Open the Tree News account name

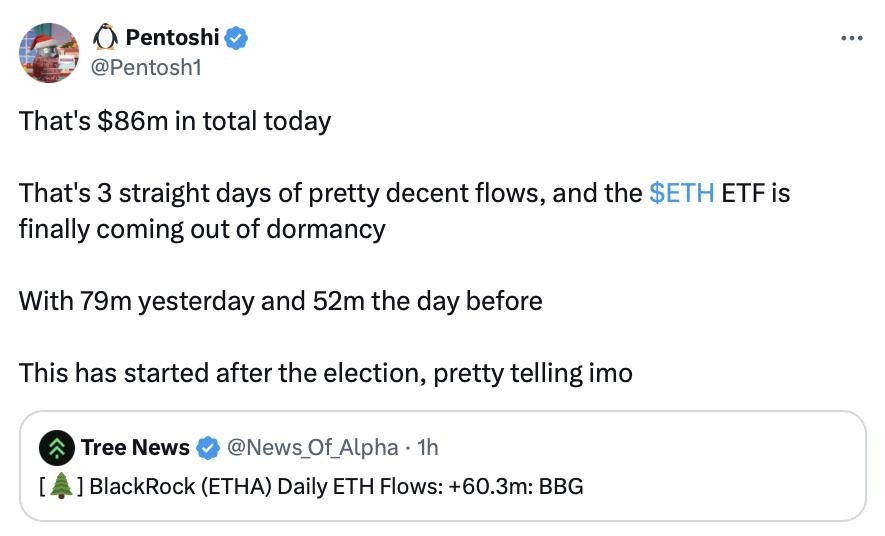click(135, 447)
